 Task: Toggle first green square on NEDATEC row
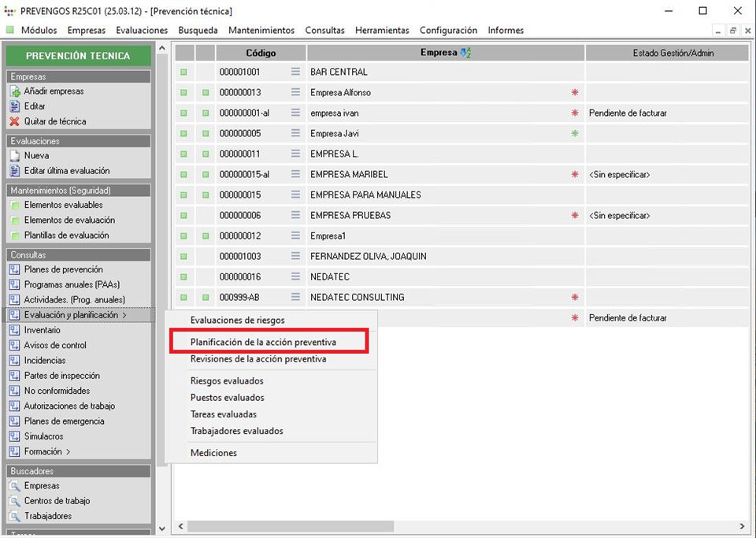point(183,276)
